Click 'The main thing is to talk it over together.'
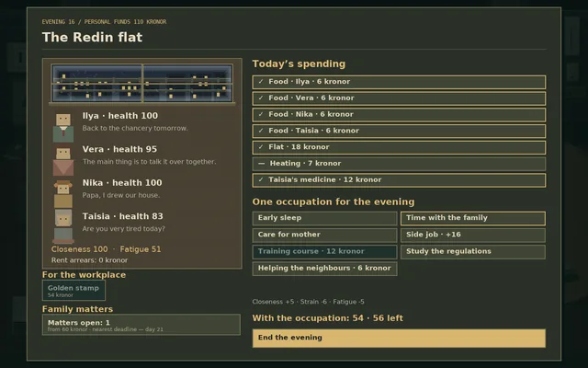Screen dimensions: 588x368 coord(149,162)
